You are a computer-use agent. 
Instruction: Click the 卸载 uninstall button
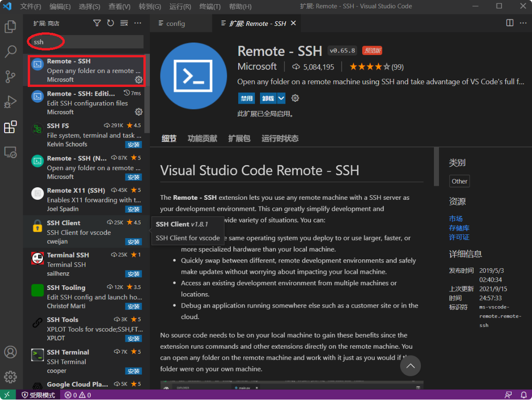pos(268,98)
